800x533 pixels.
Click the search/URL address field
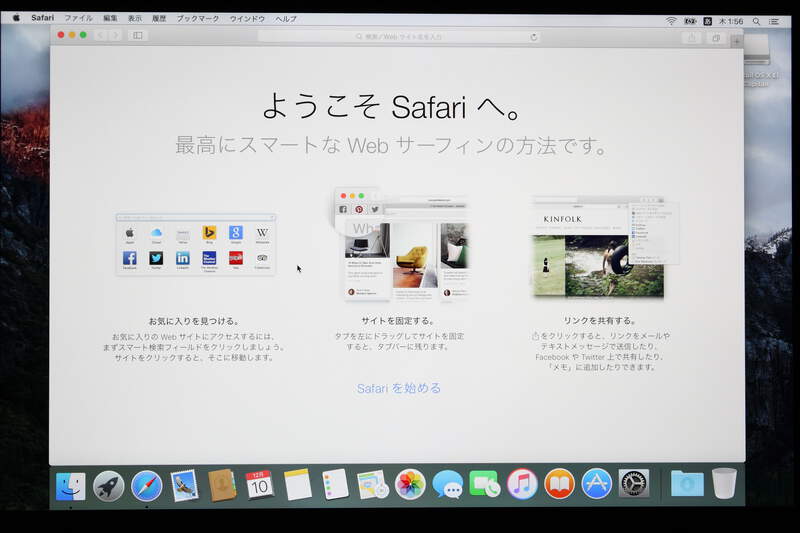(398, 37)
